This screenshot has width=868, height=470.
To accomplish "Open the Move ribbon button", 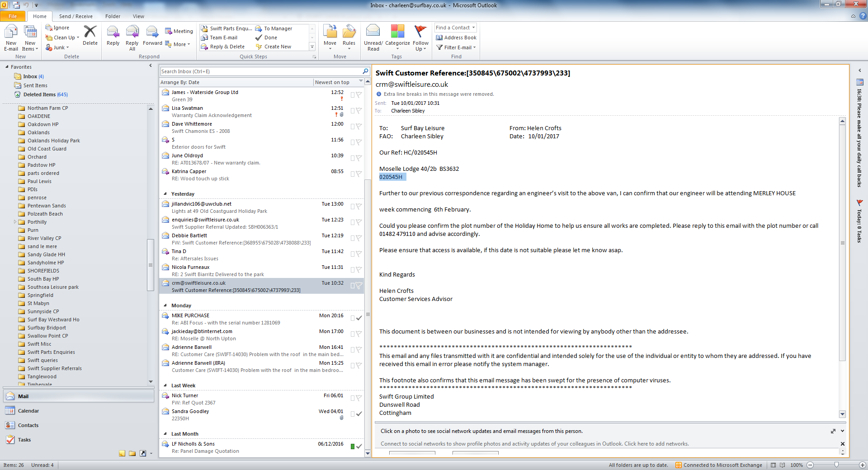I will [330, 38].
